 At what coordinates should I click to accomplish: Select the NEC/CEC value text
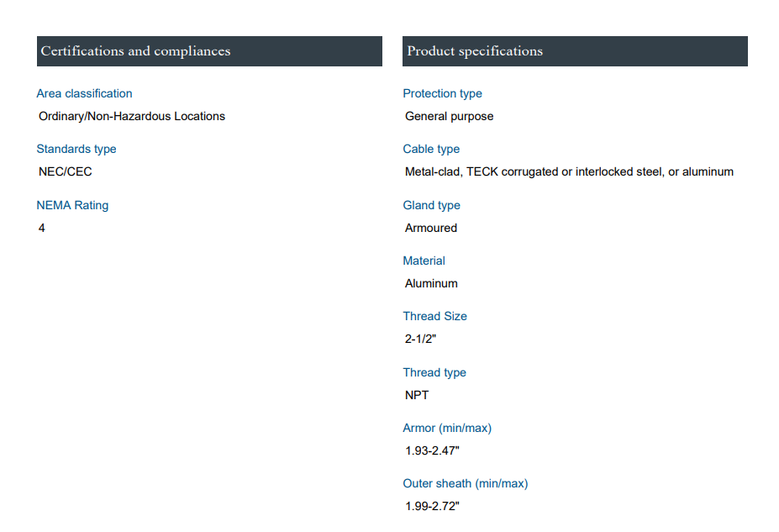66,171
